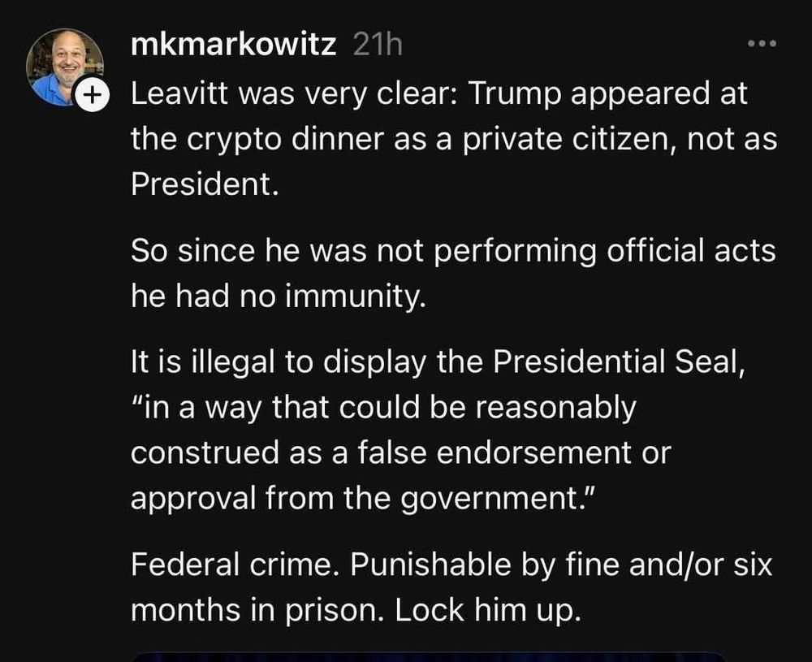The width and height of the screenshot is (812, 662).
Task: Select the phrase false endorsement
Action: click(x=495, y=452)
